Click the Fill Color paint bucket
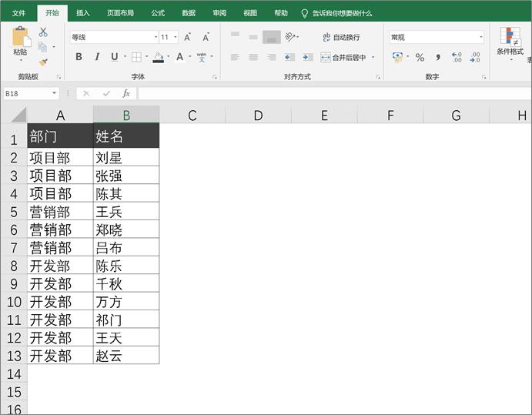 (x=158, y=57)
